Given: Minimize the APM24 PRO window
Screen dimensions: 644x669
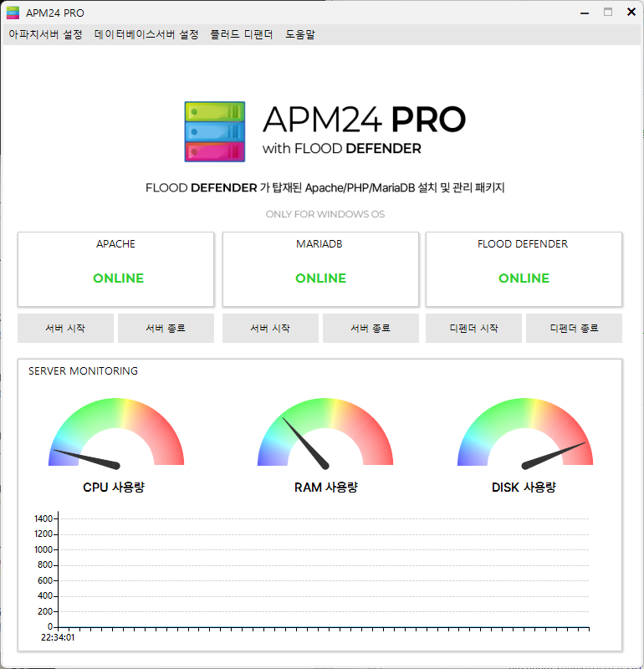Looking at the screenshot, I should point(585,13).
